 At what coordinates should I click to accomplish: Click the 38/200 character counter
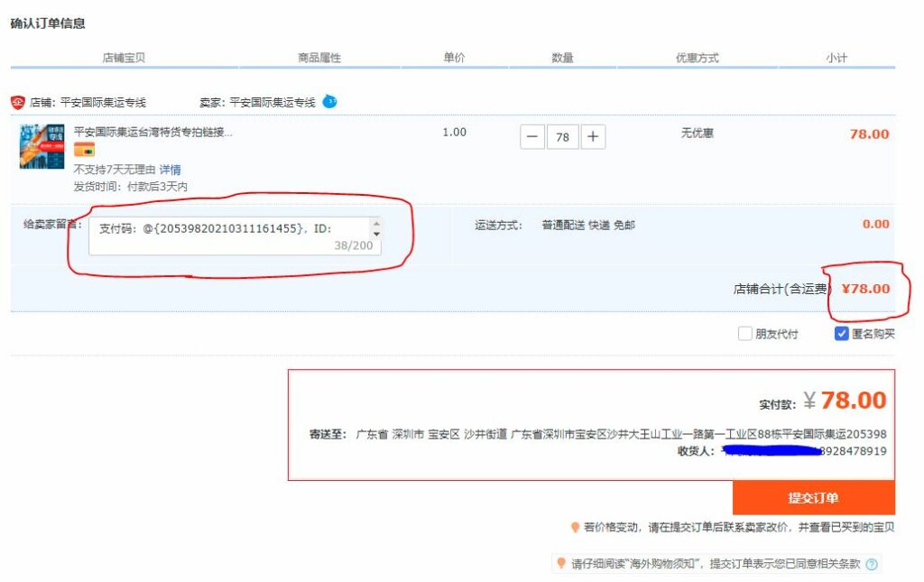(354, 245)
